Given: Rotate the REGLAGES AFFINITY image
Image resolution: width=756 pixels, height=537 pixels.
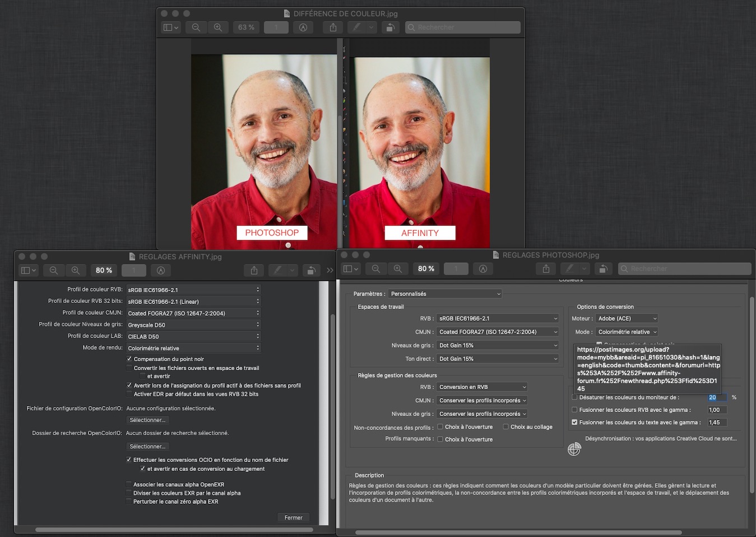Looking at the screenshot, I should tap(312, 270).
